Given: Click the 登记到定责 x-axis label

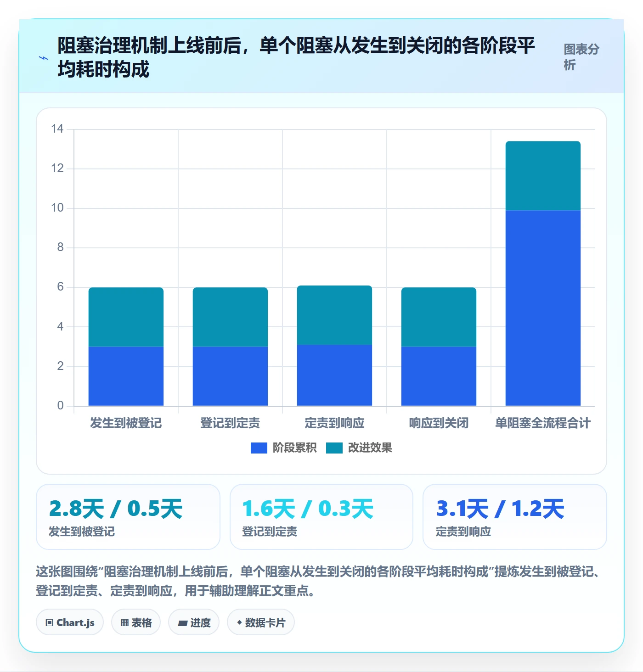Looking at the screenshot, I should [x=230, y=423].
